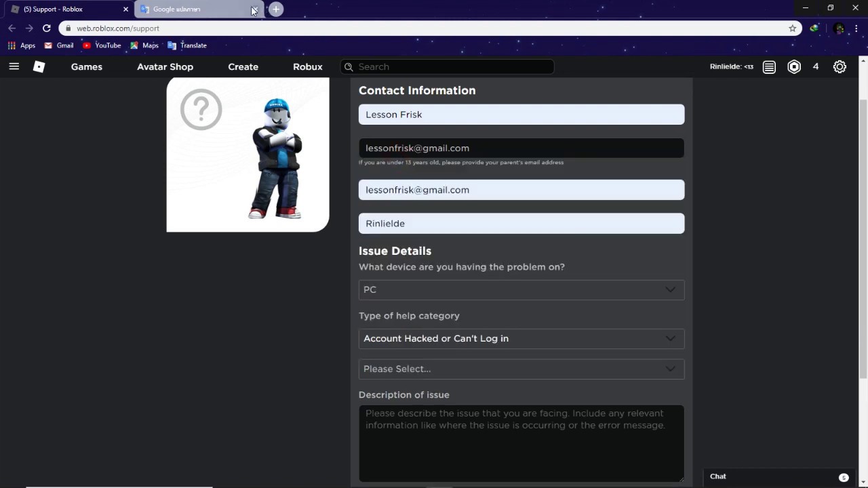Open the Robux menu item

[308, 66]
